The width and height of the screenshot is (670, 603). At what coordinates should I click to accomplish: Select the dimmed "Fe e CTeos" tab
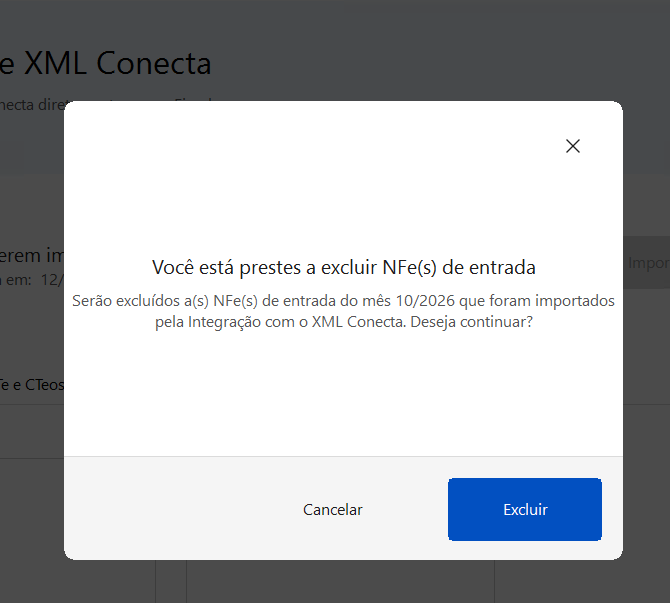click(32, 385)
